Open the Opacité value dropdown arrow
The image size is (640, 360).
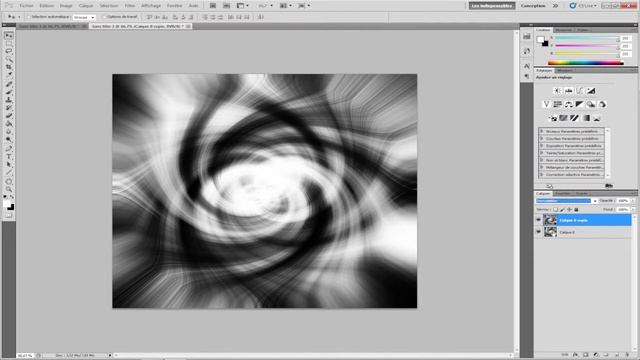633,201
